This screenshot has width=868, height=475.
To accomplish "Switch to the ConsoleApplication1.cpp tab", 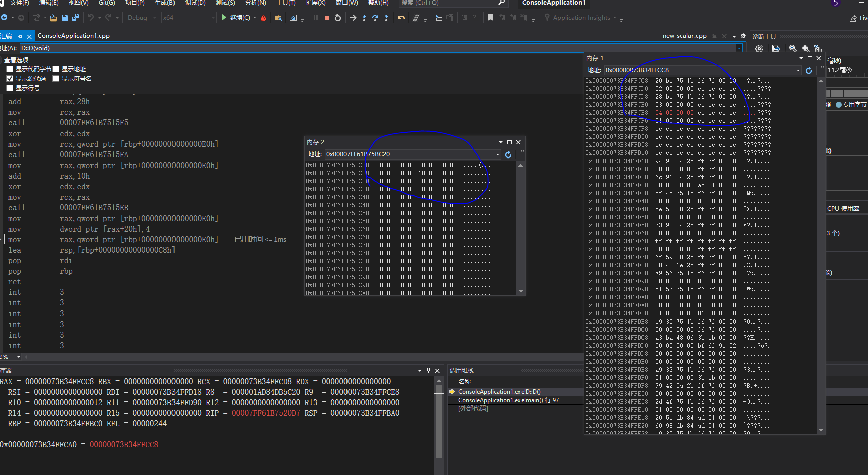I will pos(74,36).
